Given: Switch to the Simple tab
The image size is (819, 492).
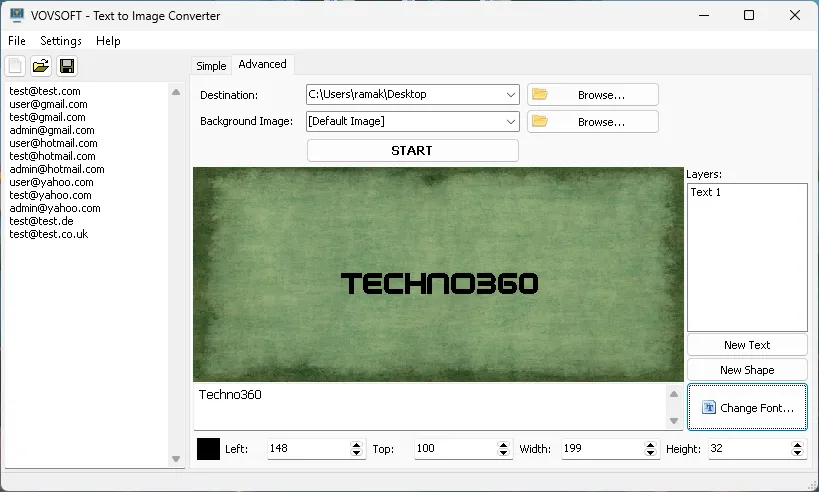Looking at the screenshot, I should pyautogui.click(x=211, y=66).
